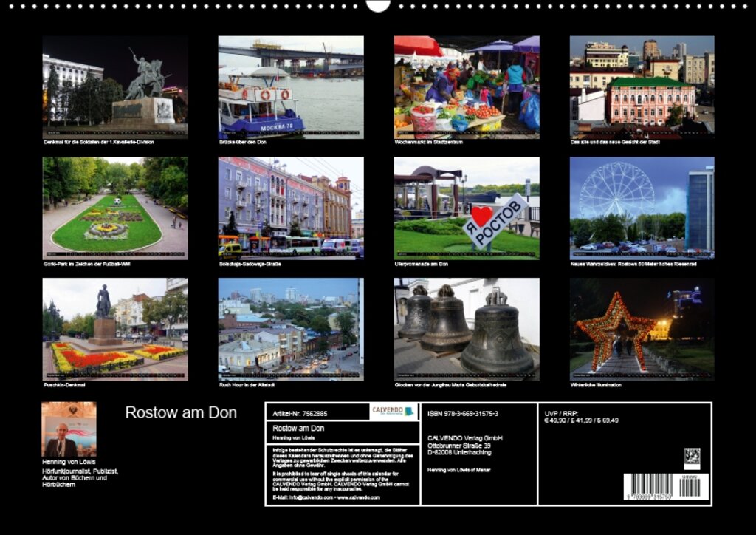Image resolution: width=756 pixels, height=535 pixels.
Task: Open the Gorki-Park flowerbed photo
Action: (114, 208)
